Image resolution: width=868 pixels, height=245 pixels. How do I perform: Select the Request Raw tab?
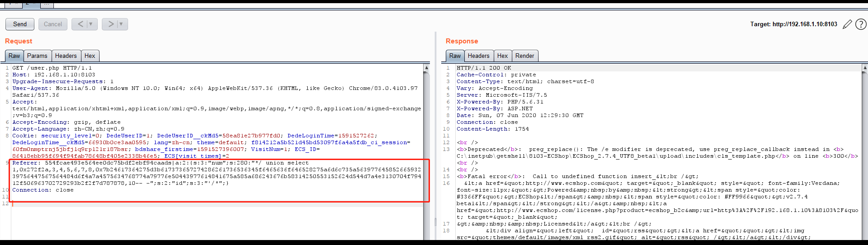point(14,56)
